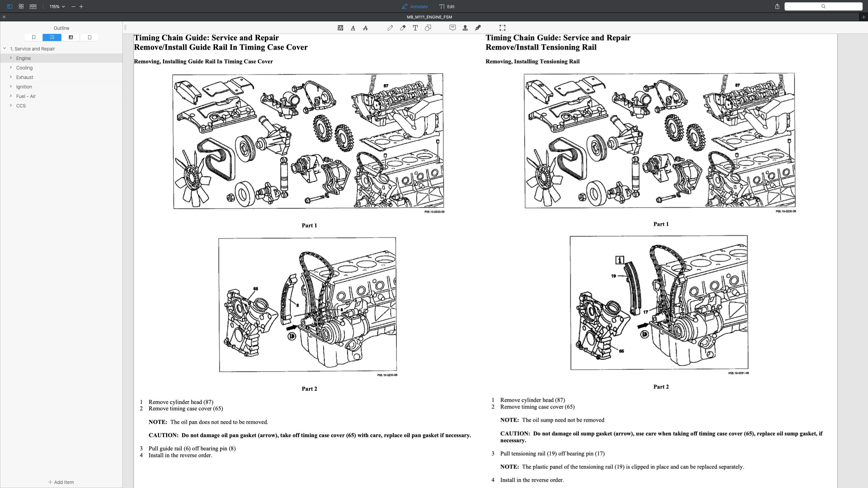
Task: Show bookmarks tab in sidebar
Action: point(34,37)
